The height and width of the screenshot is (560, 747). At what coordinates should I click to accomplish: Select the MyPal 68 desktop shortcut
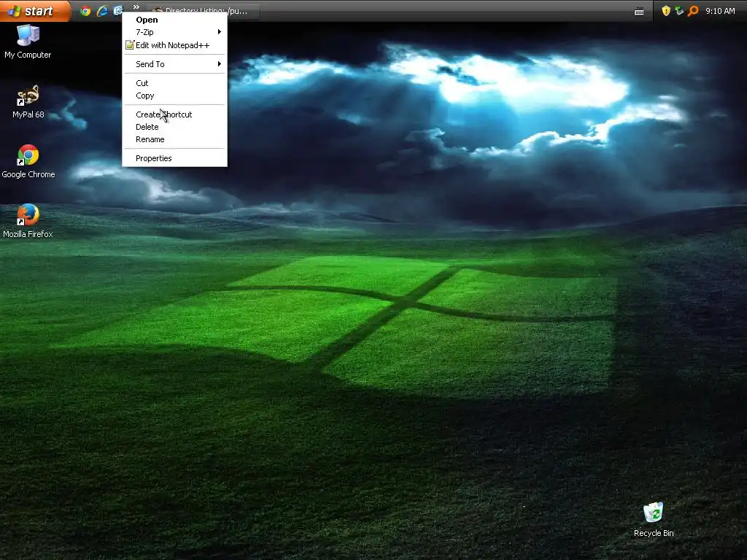(28, 101)
